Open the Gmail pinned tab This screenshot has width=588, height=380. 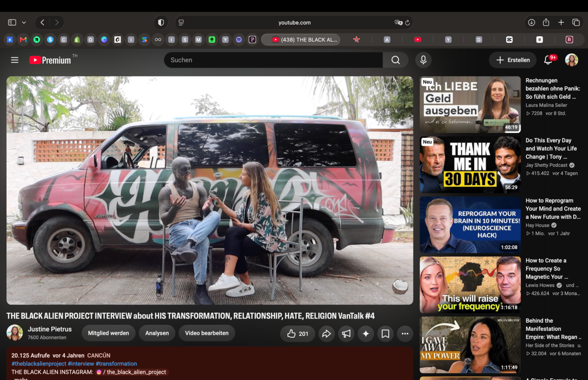23,40
